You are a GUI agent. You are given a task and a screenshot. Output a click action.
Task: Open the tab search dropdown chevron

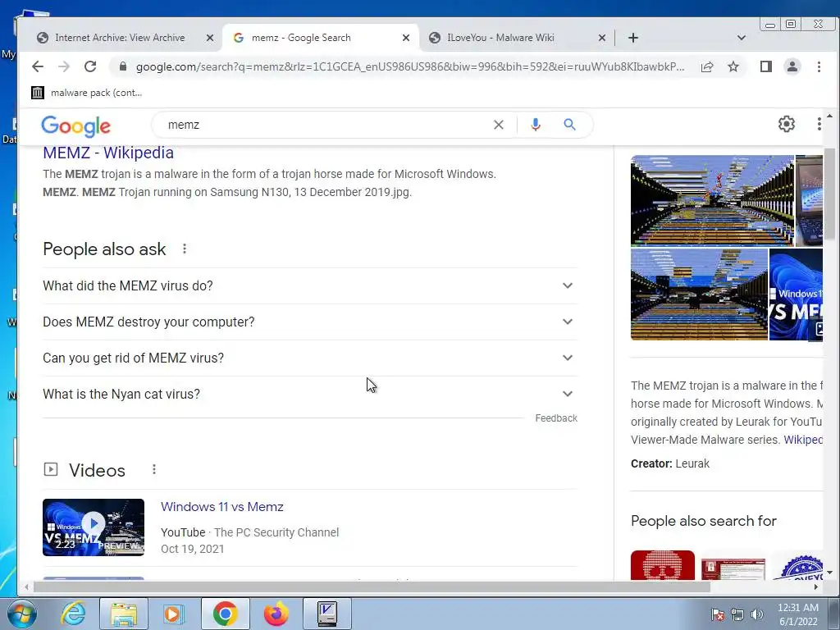[742, 38]
